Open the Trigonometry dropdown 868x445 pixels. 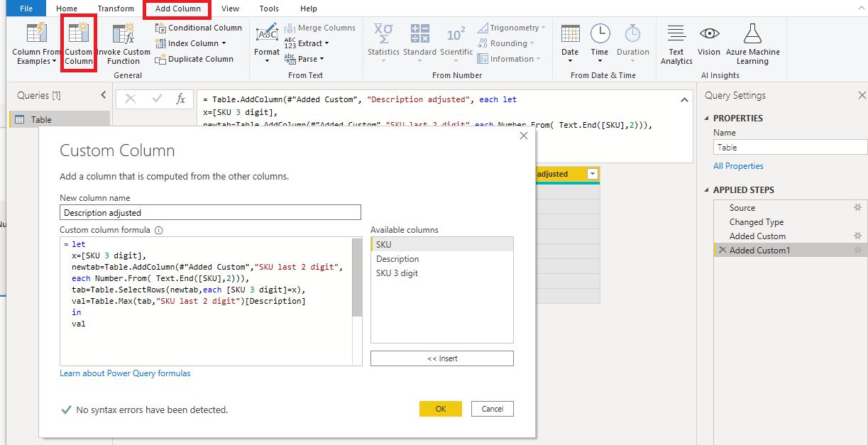[512, 28]
